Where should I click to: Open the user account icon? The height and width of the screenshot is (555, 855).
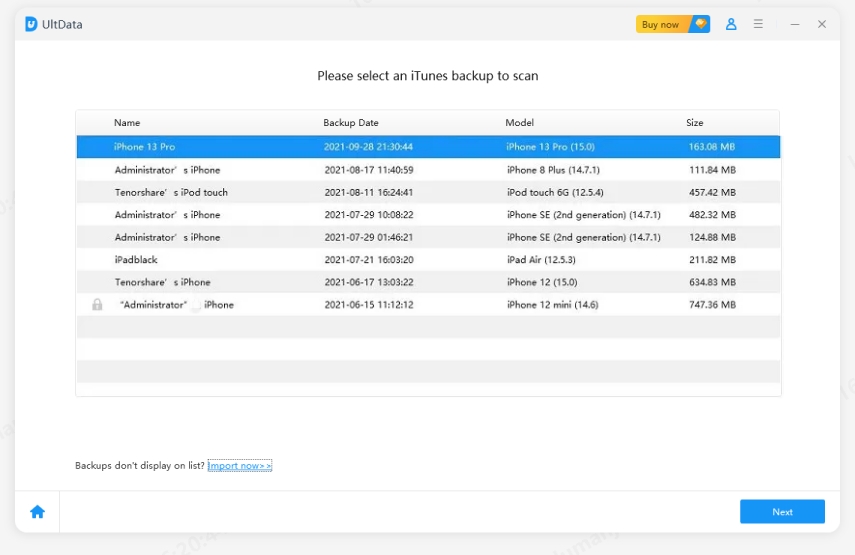click(x=731, y=24)
